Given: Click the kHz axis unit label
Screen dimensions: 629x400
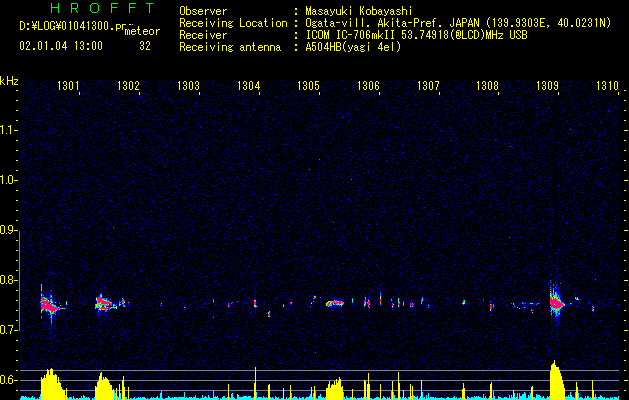Looking at the screenshot, I should 9,81.
